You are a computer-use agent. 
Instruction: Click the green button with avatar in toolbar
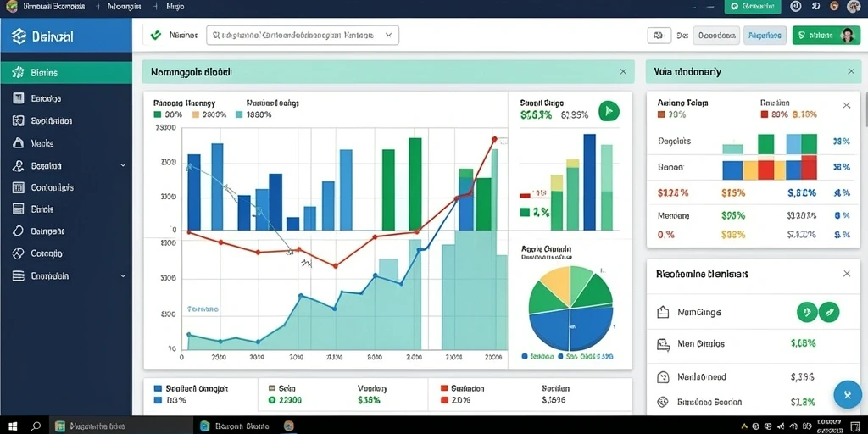826,36
